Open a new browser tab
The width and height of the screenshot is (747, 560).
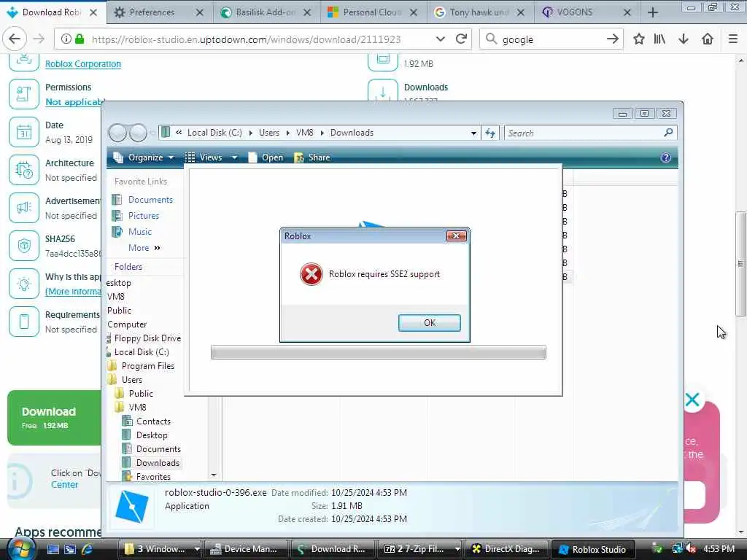(653, 12)
